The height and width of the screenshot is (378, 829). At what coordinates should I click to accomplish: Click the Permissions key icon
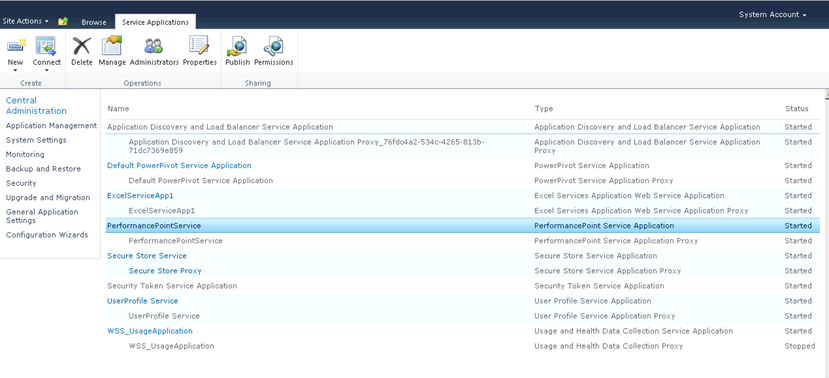273,47
